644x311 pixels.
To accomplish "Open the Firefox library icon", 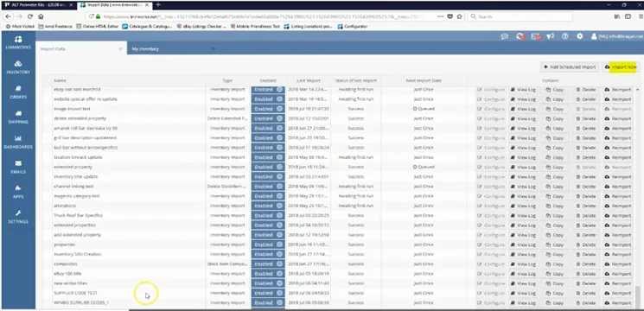I will click(617, 16).
